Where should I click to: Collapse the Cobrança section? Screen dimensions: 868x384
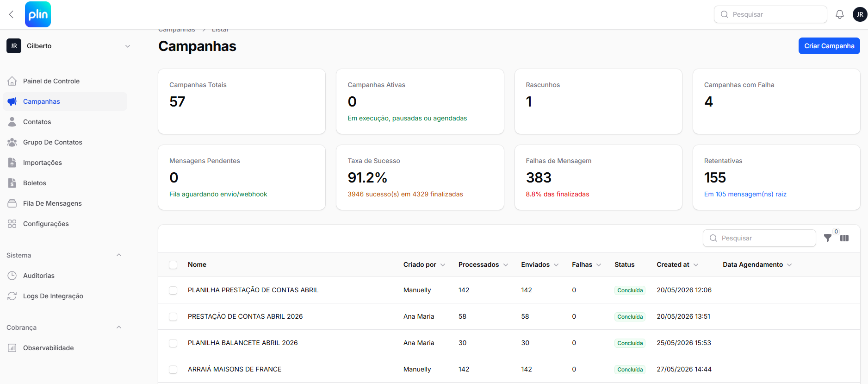[x=119, y=327]
